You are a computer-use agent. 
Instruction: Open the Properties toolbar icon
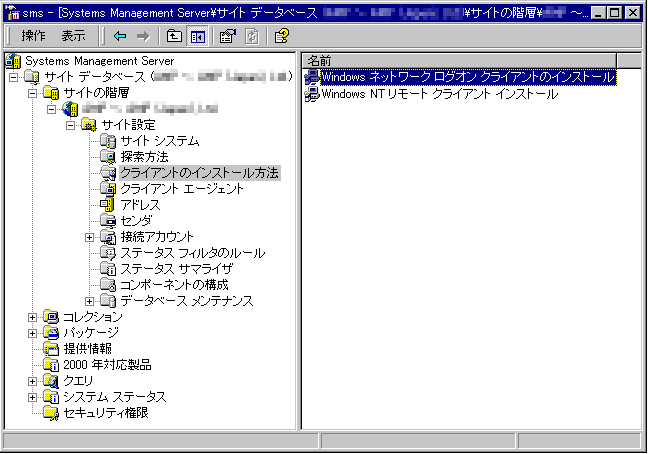pyautogui.click(x=228, y=36)
